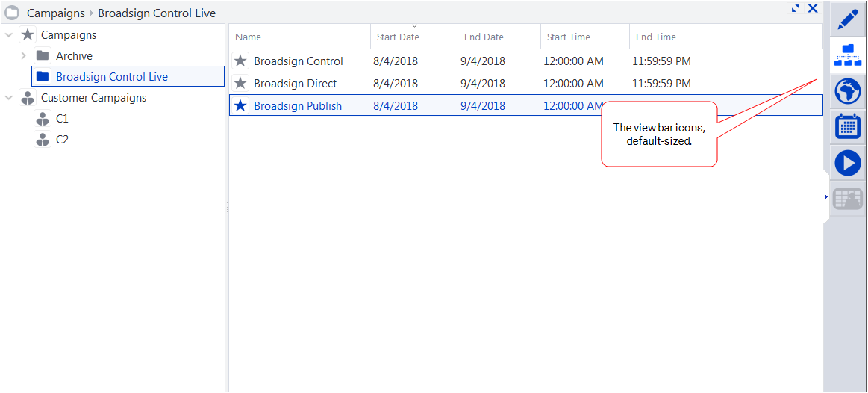The height and width of the screenshot is (393, 868).
Task: Click the blue Broadsign Control Live folder icon
Action: coord(43,76)
